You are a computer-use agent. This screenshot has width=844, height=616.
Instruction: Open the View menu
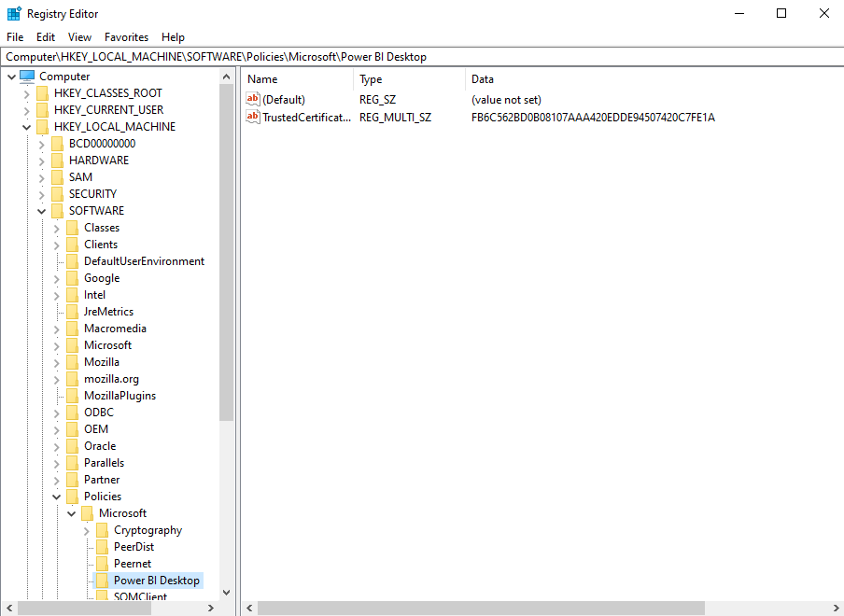point(79,37)
